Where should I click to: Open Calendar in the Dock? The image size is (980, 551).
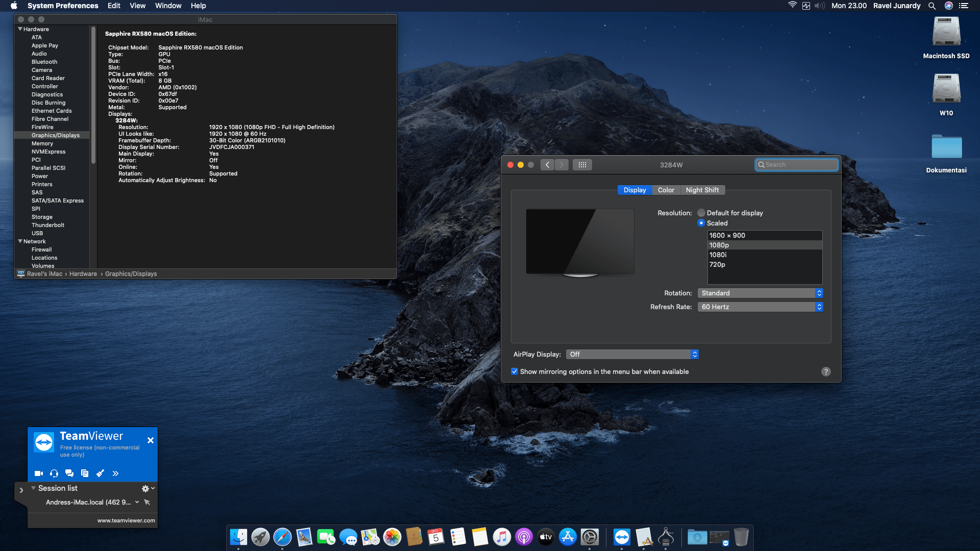click(x=436, y=537)
